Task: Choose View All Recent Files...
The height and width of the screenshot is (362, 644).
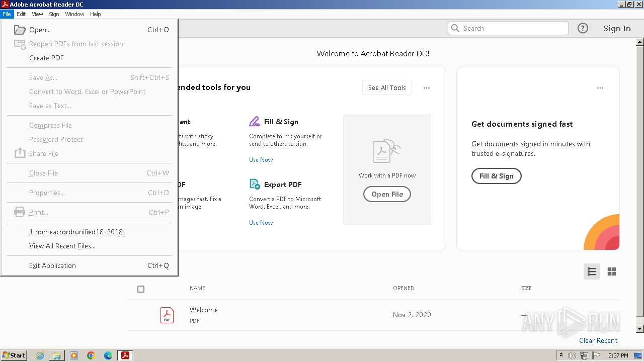Action: click(x=90, y=246)
